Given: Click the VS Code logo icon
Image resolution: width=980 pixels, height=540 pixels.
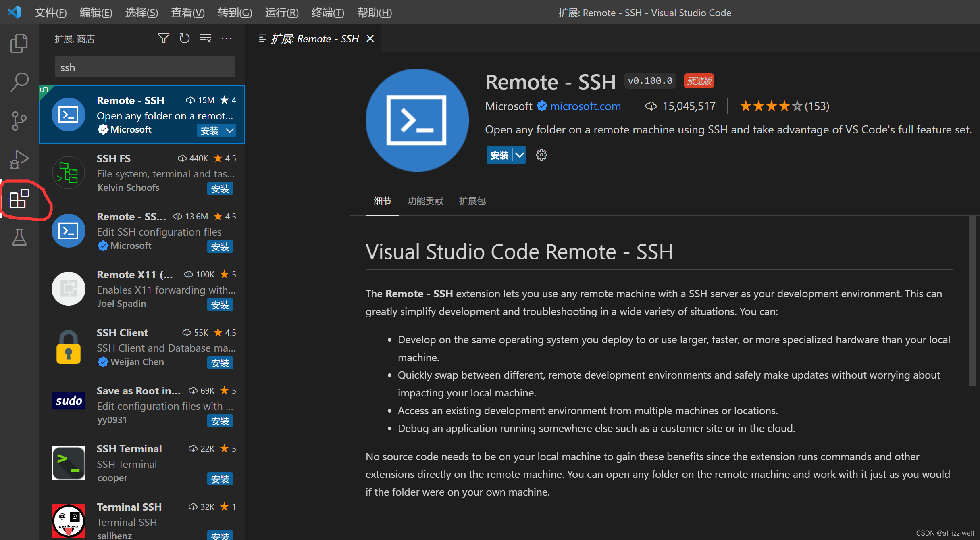Looking at the screenshot, I should click(14, 12).
